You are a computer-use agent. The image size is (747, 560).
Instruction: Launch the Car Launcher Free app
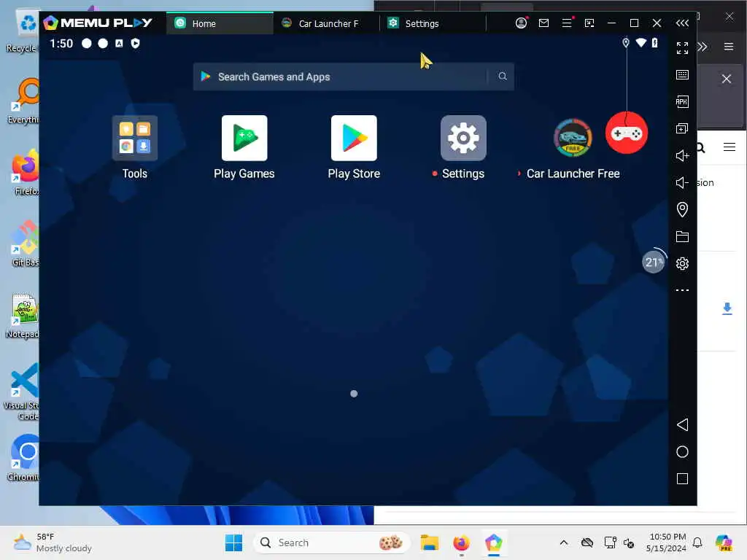[x=573, y=138]
